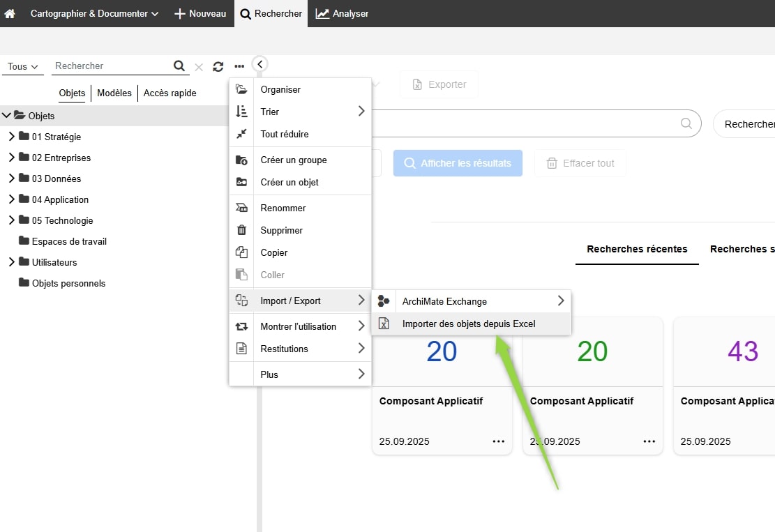775x532 pixels.
Task: Select Créer un groupe from the menu
Action: click(293, 160)
